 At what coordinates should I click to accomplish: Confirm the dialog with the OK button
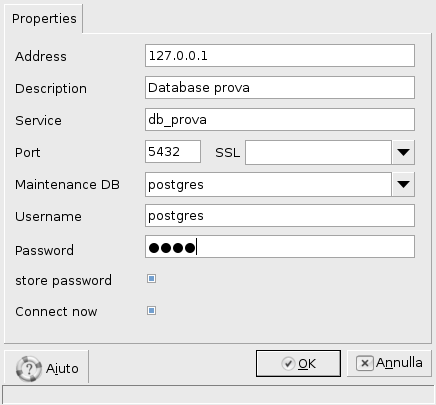click(x=298, y=363)
